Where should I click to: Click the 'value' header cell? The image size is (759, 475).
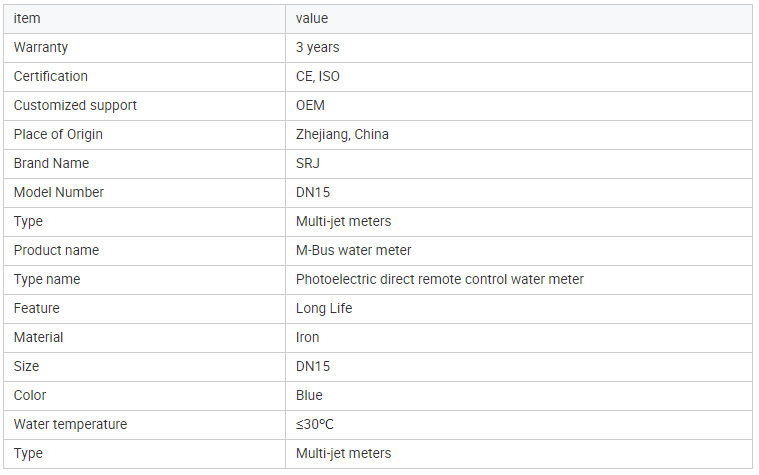(x=311, y=18)
